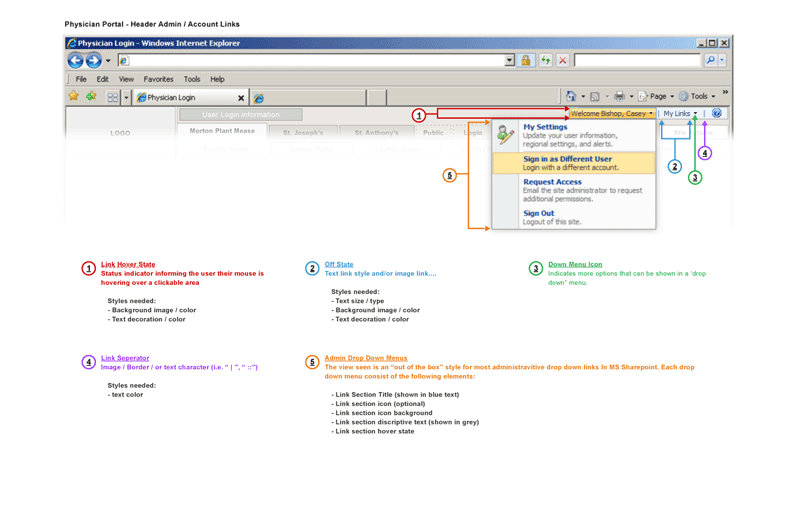The image size is (800, 518).
Task: Click the red Stop X icon
Action: (x=563, y=61)
